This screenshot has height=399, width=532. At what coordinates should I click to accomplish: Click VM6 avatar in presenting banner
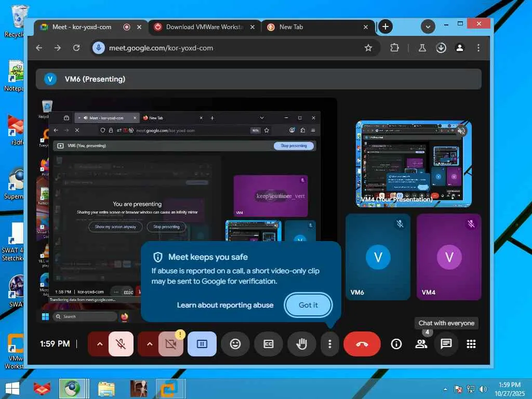50,79
